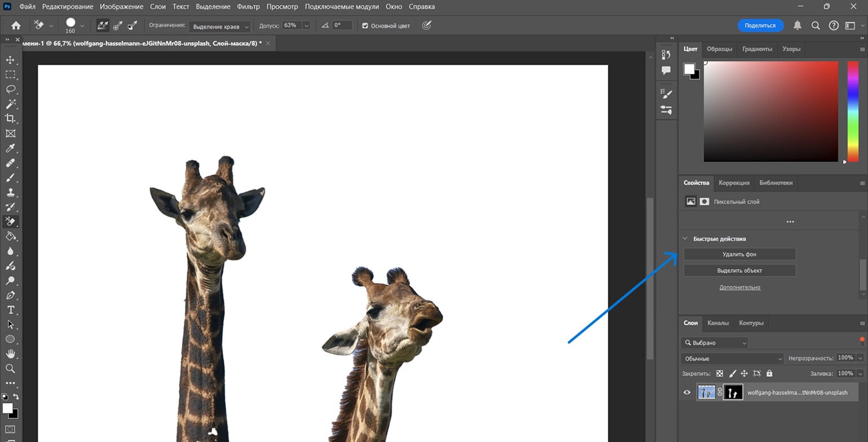Open the blend mode dropdown Обычные
This screenshot has height=442, width=868.
coord(732,359)
